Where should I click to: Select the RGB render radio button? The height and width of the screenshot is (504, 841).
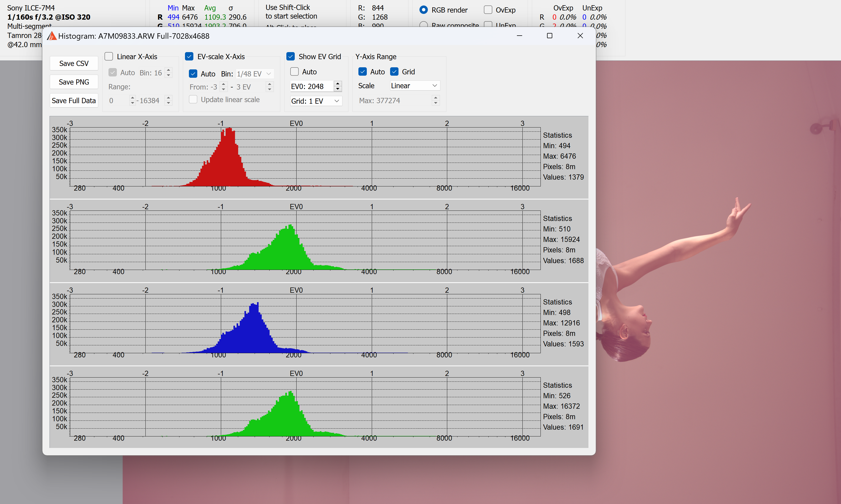[x=423, y=10]
